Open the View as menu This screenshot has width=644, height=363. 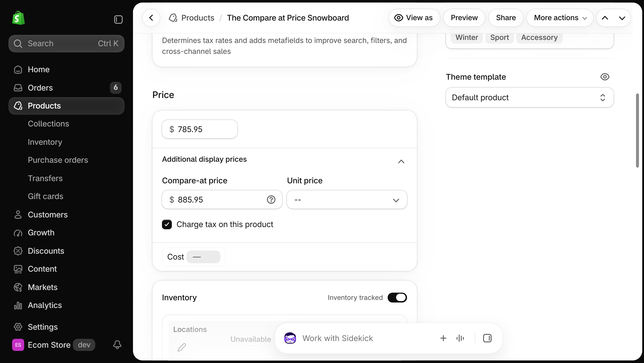click(414, 18)
